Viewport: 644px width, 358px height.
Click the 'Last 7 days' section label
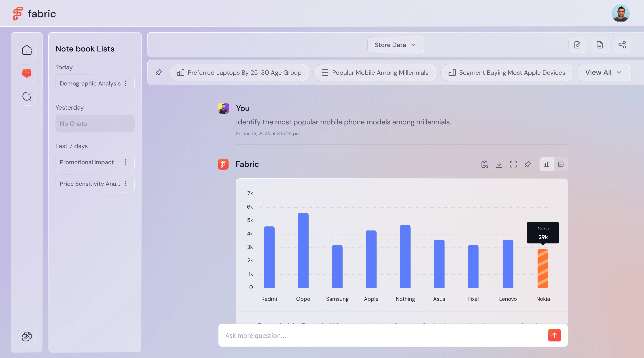[72, 146]
